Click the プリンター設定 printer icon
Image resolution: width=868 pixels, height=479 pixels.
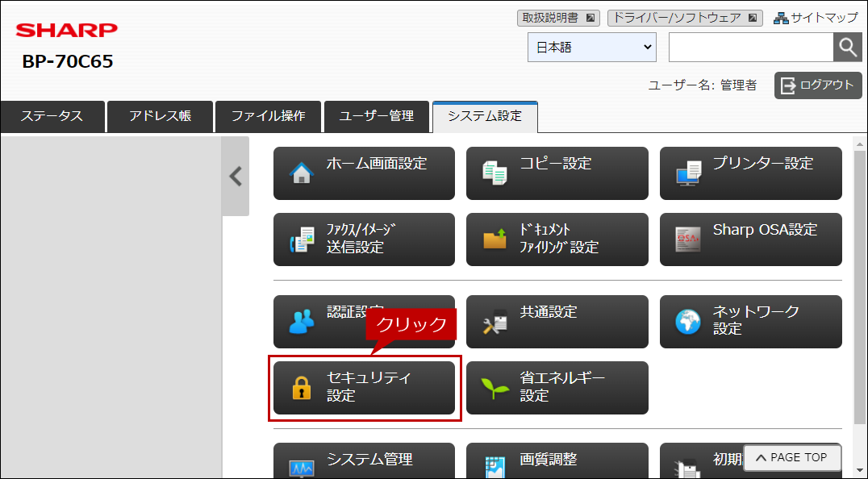click(688, 173)
